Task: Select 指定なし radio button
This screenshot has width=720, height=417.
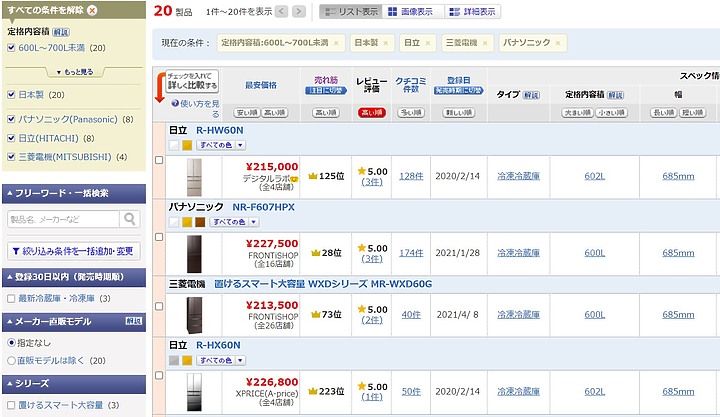Action: [x=11, y=343]
